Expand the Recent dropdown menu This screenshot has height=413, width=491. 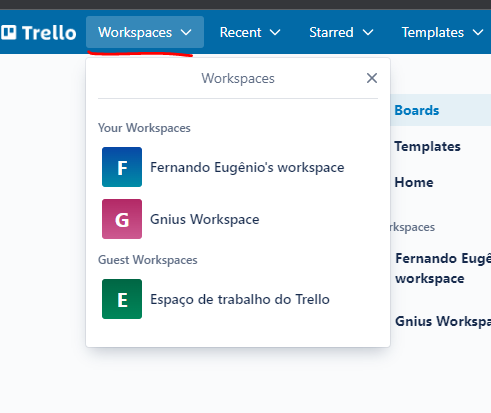pos(250,32)
